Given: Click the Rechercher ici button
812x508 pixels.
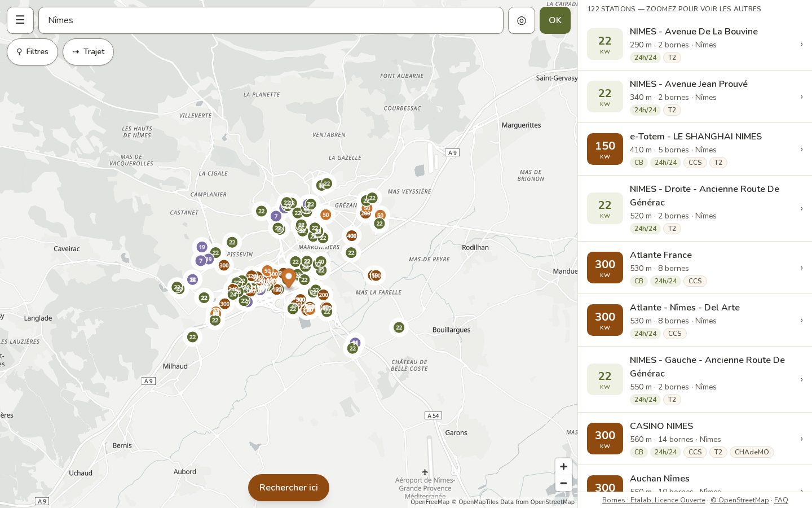Looking at the screenshot, I should pos(289,488).
